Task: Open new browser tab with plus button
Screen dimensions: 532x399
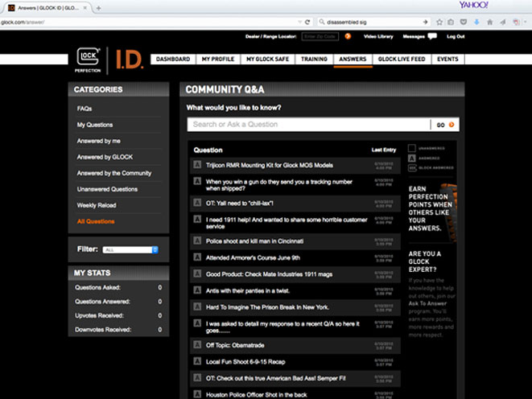Action: [x=98, y=7]
